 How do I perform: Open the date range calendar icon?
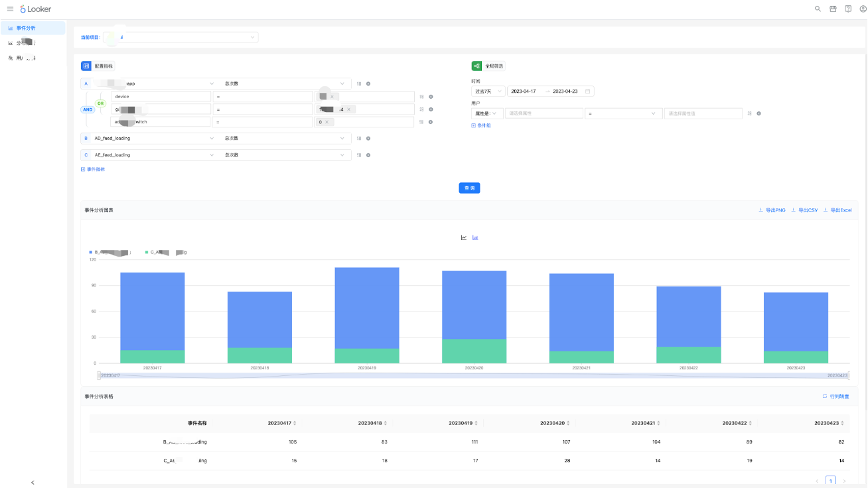click(588, 91)
